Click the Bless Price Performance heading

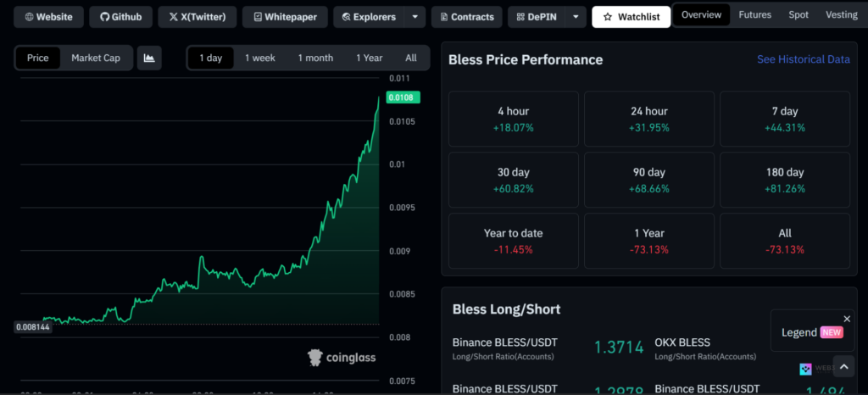pos(526,59)
